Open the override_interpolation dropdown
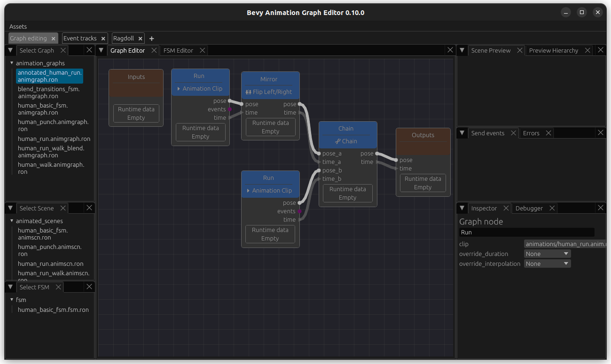611x364 pixels. 547,263
